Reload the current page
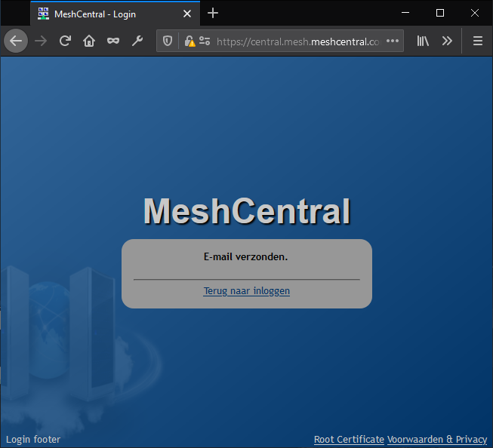Screen dimensions: 493x448 point(65,41)
